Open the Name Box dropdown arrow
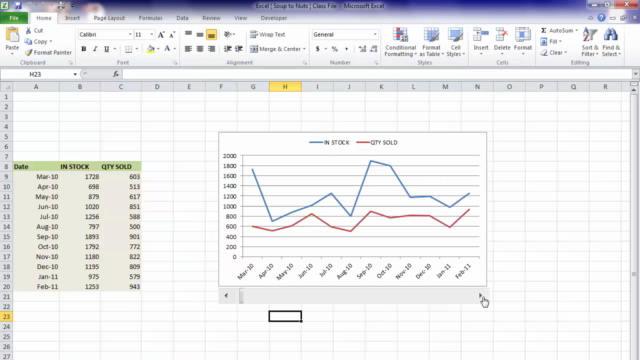The width and height of the screenshot is (640, 360). (75, 74)
